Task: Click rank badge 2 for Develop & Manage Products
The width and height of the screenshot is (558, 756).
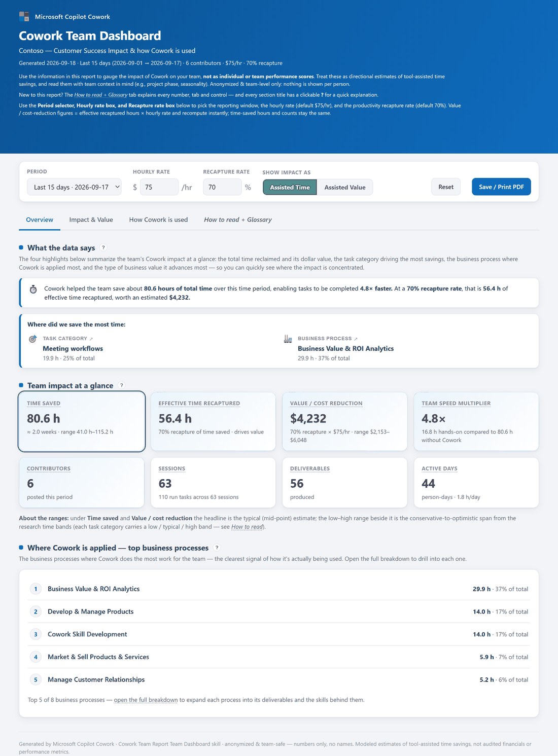Action: click(36, 611)
